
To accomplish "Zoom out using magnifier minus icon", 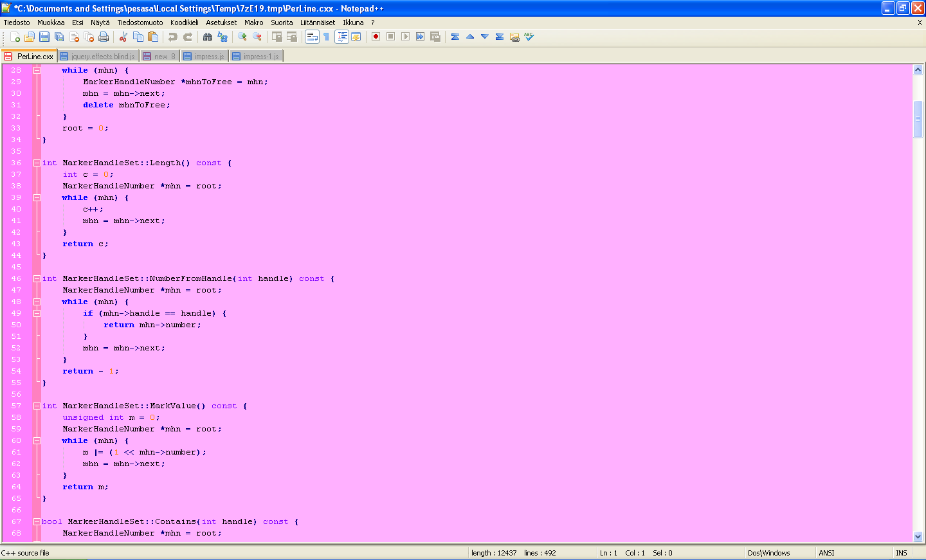I will [x=257, y=37].
